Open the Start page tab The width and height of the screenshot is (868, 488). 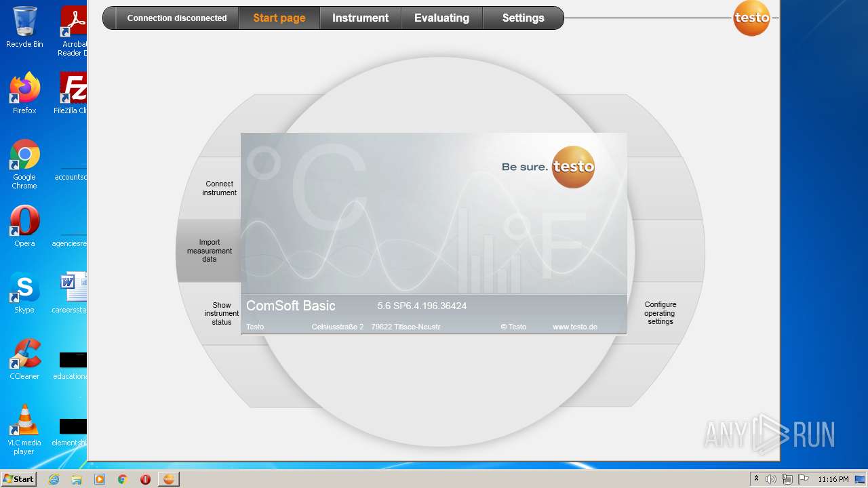click(279, 18)
